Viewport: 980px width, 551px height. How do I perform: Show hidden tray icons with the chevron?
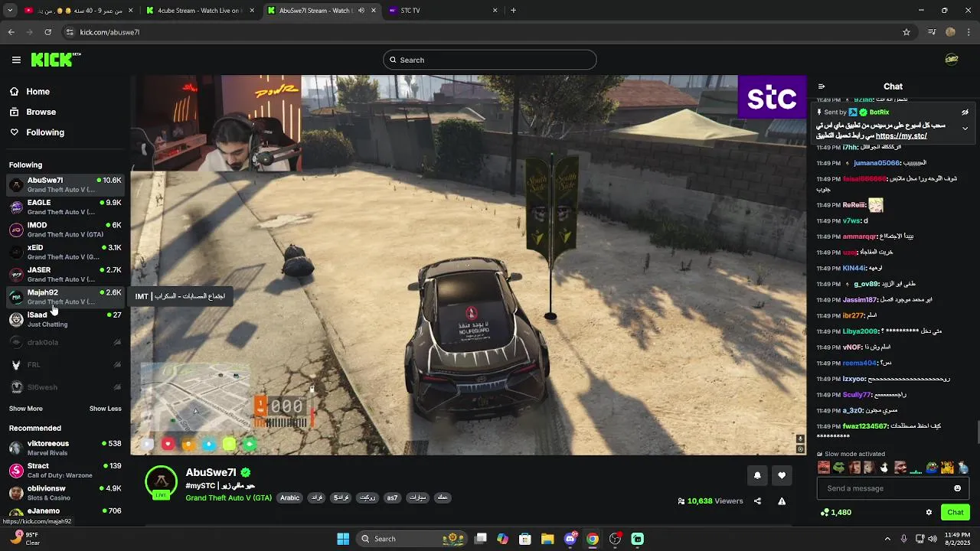887,539
